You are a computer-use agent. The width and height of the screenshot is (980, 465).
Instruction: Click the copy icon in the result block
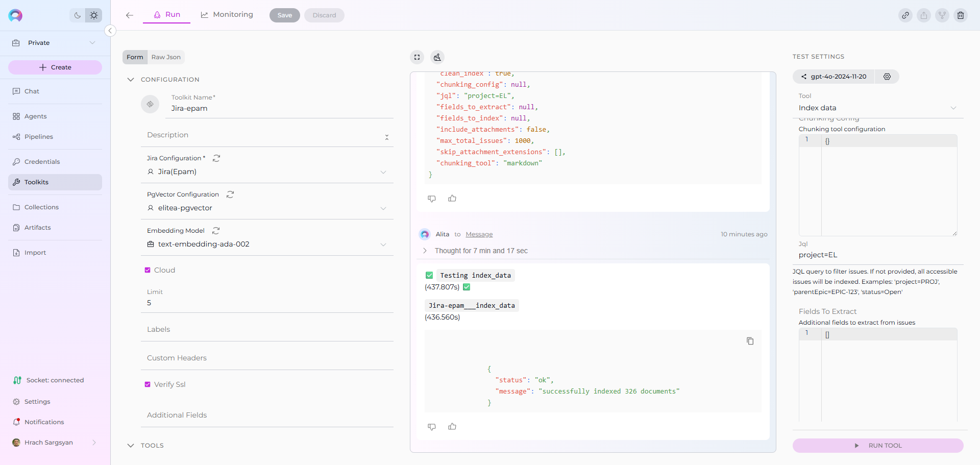[x=750, y=341]
